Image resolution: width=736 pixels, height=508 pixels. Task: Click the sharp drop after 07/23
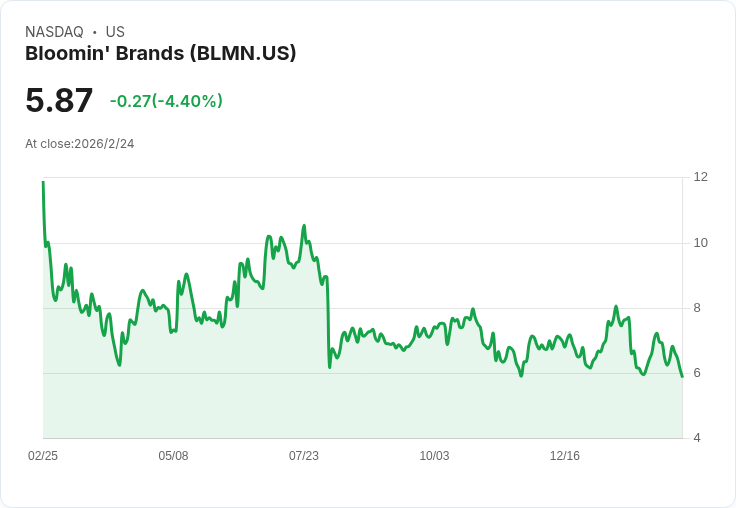[x=329, y=324]
